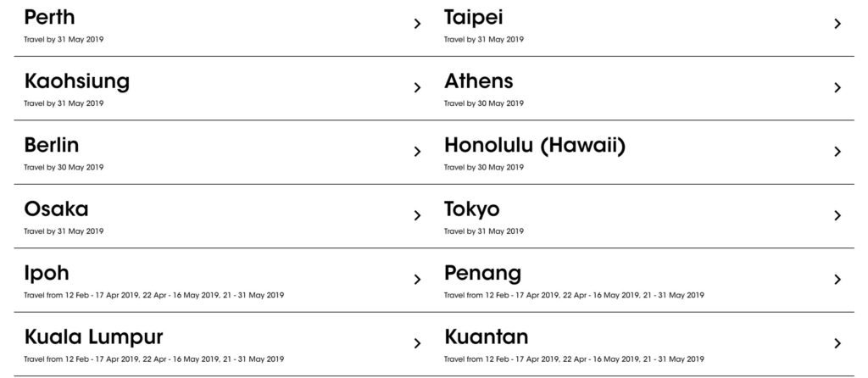This screenshot has height=378, width=868.
Task: Click the arrow icon next to Athens
Action: pyautogui.click(x=837, y=87)
